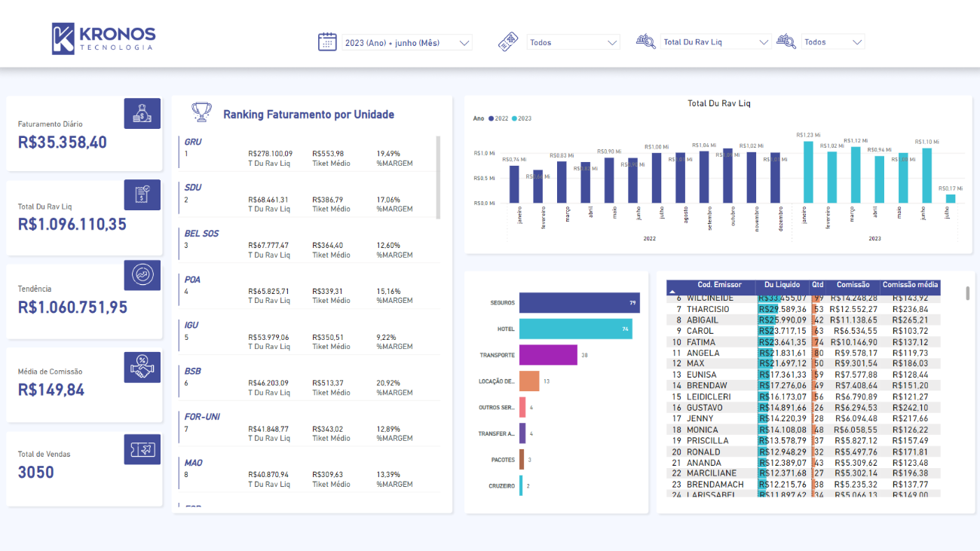Click the janeiro 2022 bar labeled R$0.74 Mi

[x=514, y=185]
